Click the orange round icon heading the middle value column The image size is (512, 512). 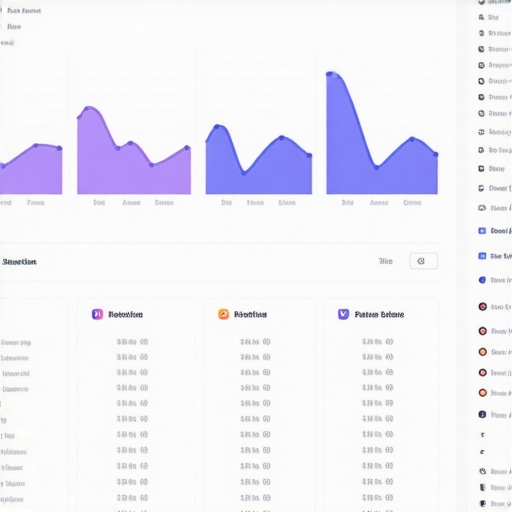(x=223, y=314)
